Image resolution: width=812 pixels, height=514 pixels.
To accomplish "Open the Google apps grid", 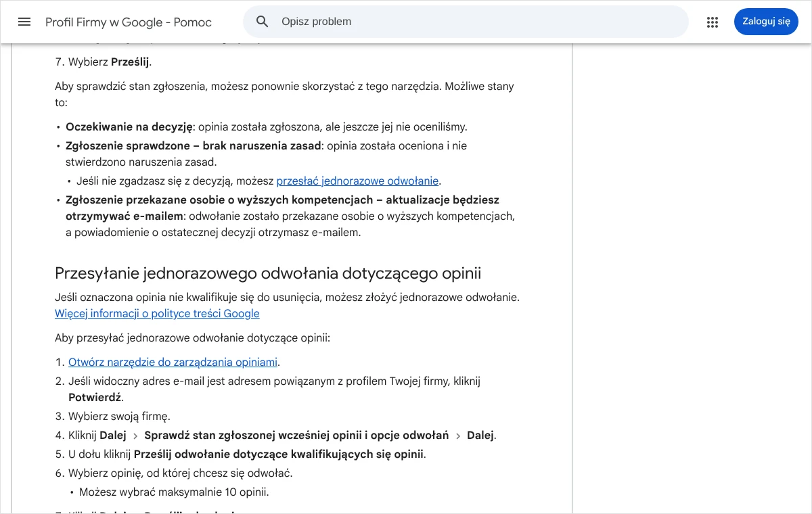I will pos(712,22).
